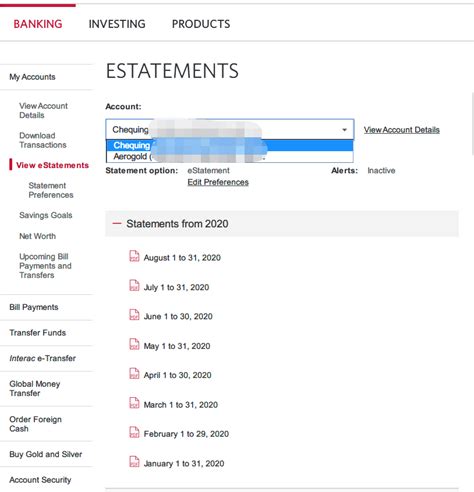Open the April 2020 statement PDF icon

[134, 374]
